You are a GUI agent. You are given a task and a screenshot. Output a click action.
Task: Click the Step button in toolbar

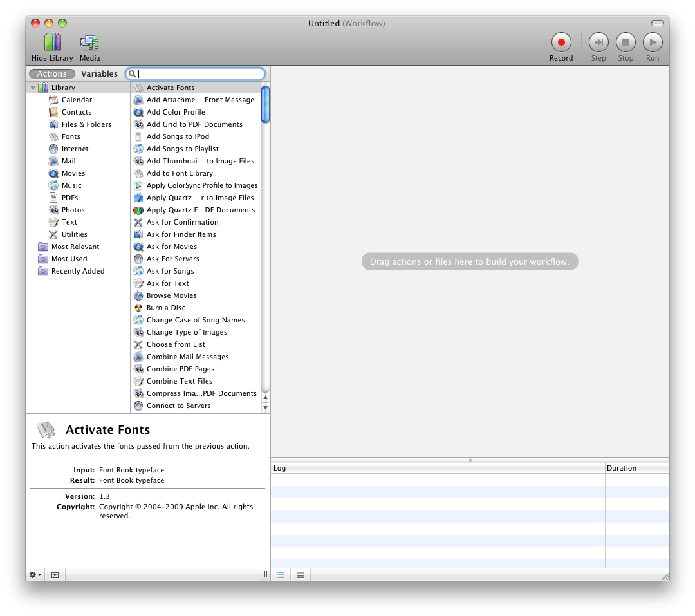[598, 42]
